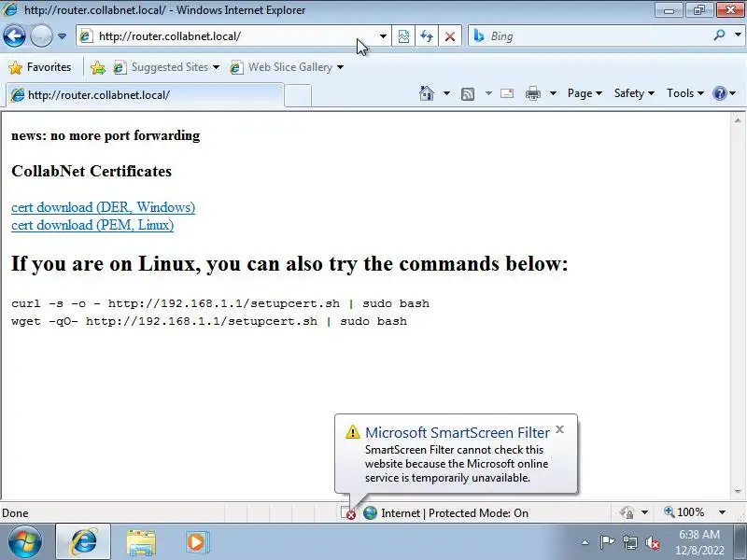Open a new blank tab
Screen dimensions: 747x560
tap(298, 96)
